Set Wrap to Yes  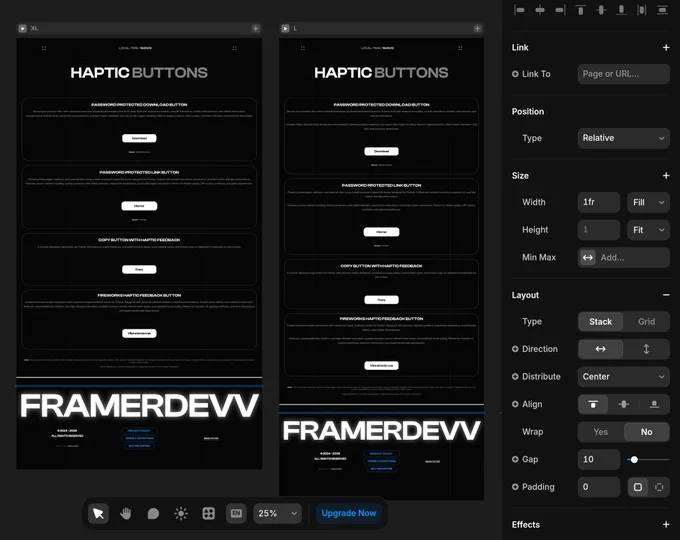point(601,432)
